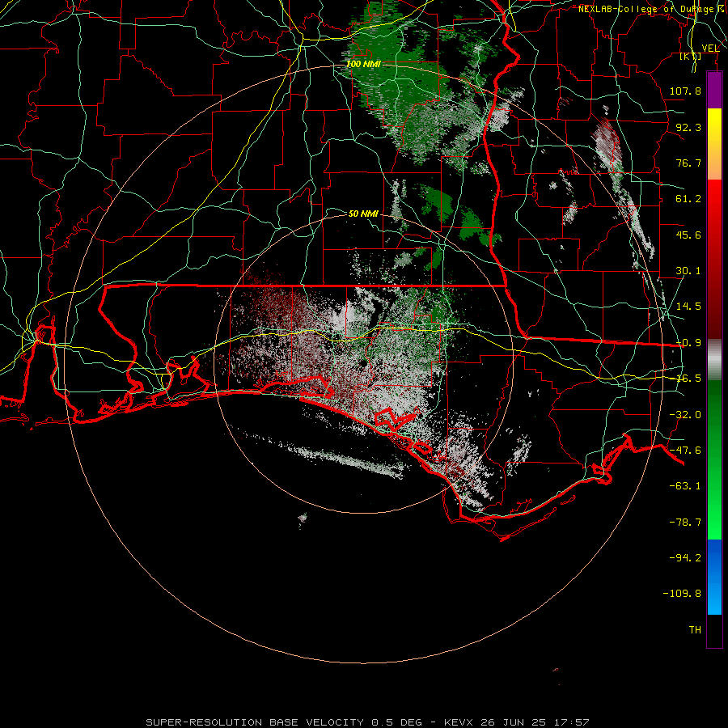Pick the gray near-zero color bar segment
Screen dimensions: 728x728
[714, 360]
